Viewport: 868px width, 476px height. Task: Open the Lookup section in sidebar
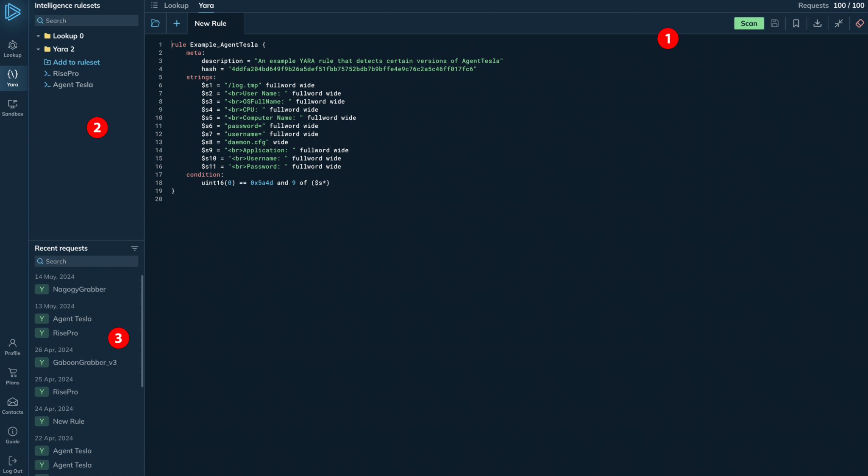pos(13,49)
